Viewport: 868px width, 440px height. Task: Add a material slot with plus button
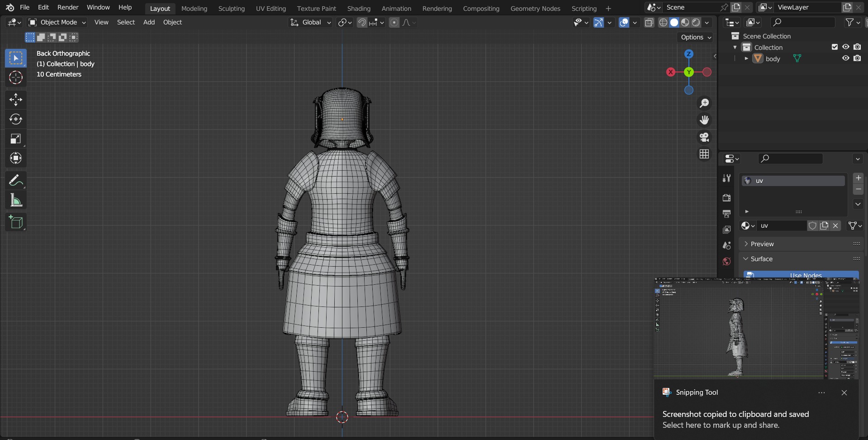click(x=858, y=178)
